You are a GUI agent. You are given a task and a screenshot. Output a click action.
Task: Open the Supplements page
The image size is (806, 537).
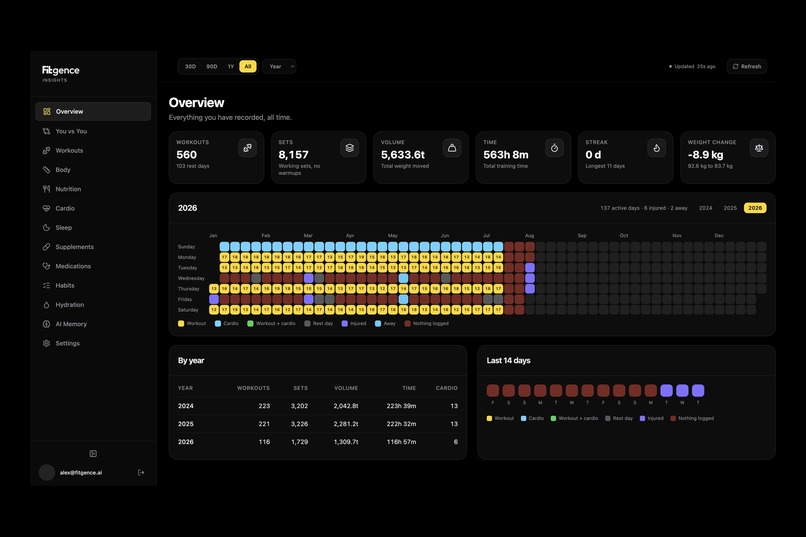pos(93,247)
